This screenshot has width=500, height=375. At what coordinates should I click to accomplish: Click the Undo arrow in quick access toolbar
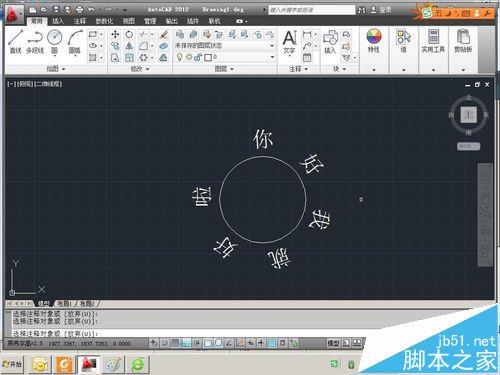(x=92, y=10)
